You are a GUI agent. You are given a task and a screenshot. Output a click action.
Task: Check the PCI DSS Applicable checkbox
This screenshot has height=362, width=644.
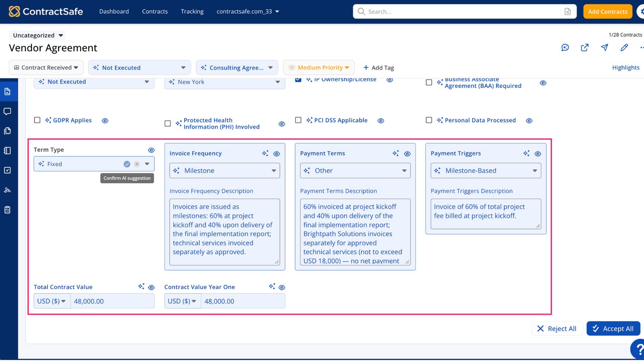(298, 120)
